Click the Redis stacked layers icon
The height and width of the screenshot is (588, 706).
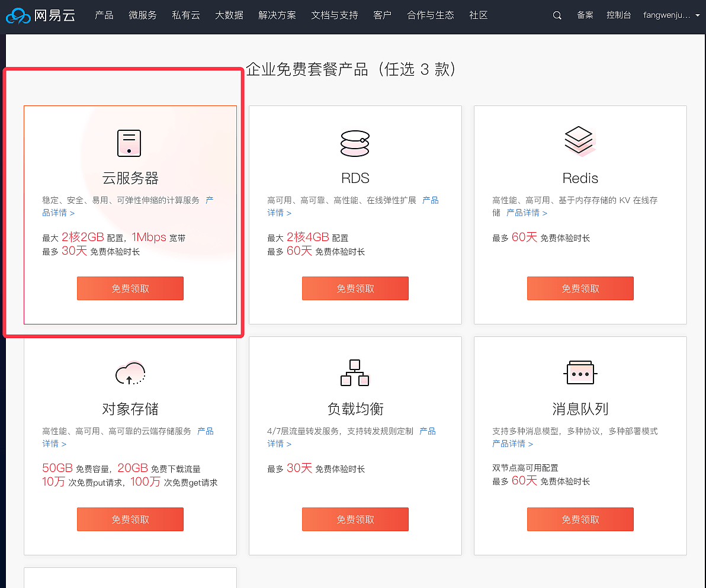[579, 142]
